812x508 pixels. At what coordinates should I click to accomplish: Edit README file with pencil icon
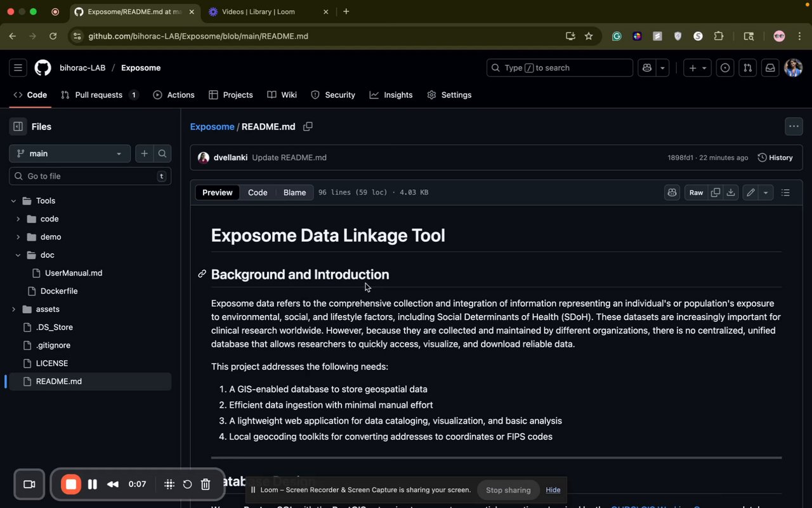click(750, 192)
